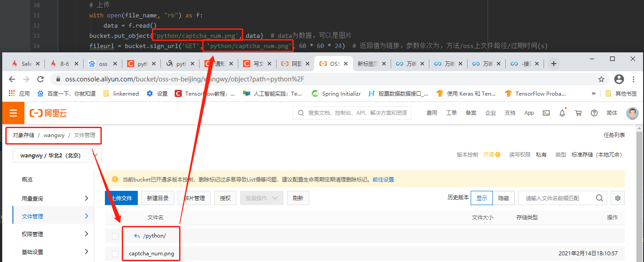Viewport: 644px width, 262px height.
Task: Open the App header menu
Action: click(529, 113)
